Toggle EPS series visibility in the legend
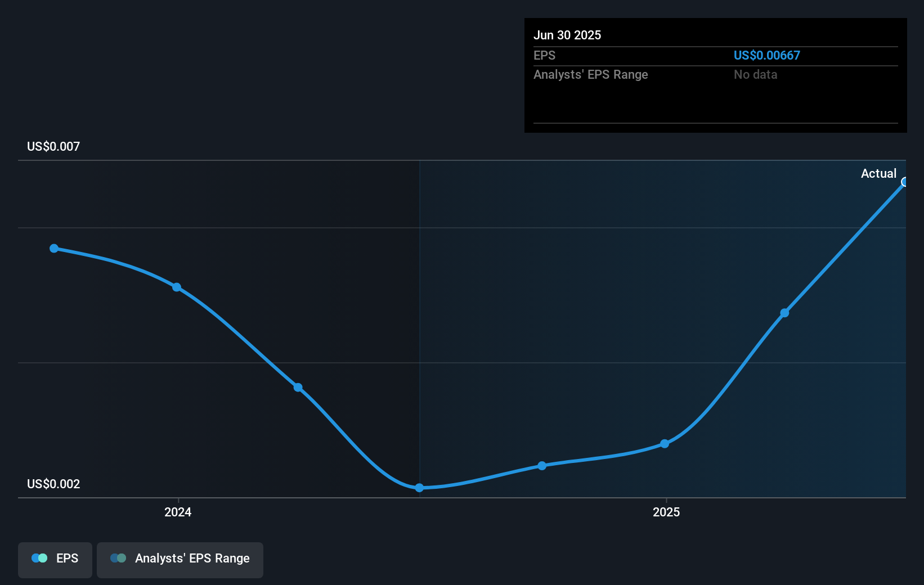 tap(55, 559)
